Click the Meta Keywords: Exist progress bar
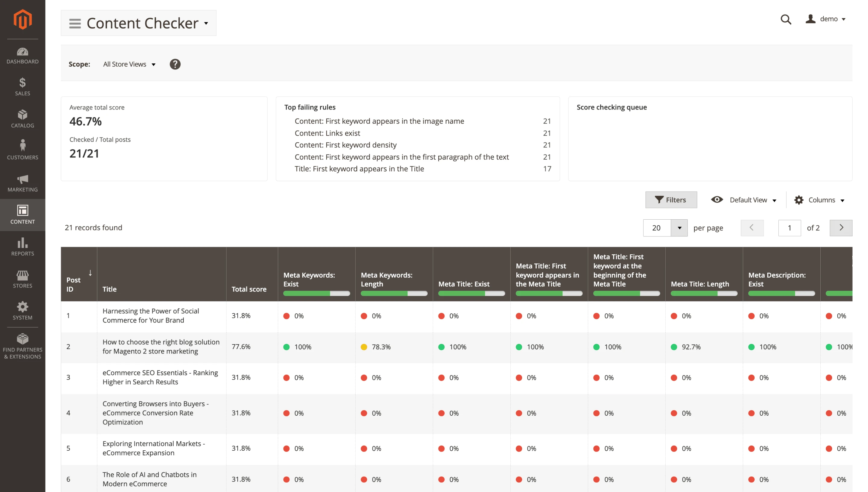Screen dimensions: 868x492 click(316, 294)
